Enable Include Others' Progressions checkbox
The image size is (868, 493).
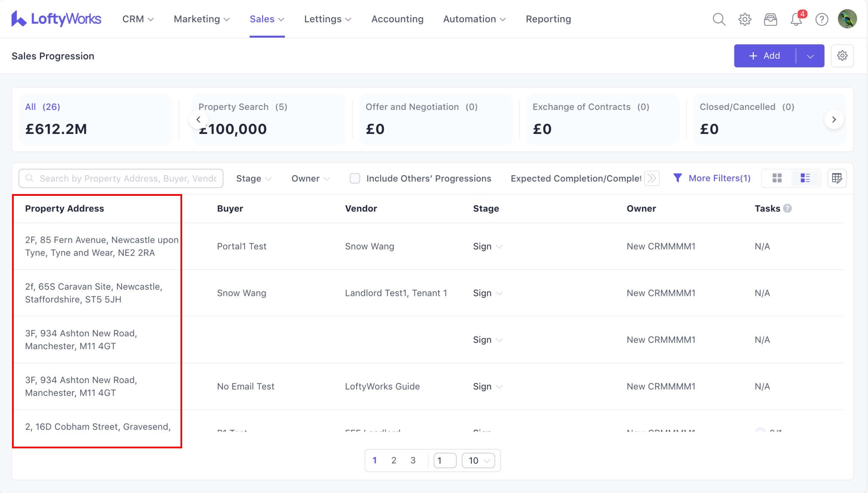[355, 178]
